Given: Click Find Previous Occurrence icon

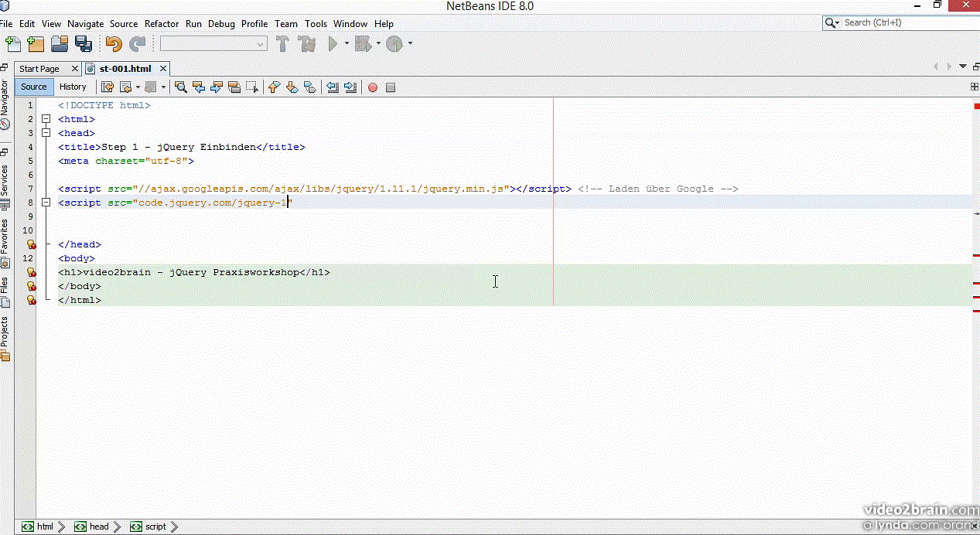Looking at the screenshot, I should point(199,87).
